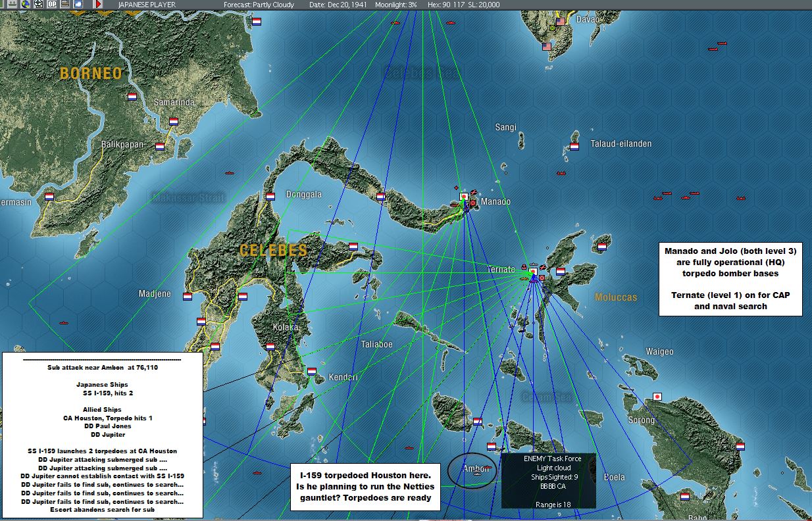This screenshot has width=812, height=521.
Task: Select the crosshair target toolbar icon
Action: tap(38, 4)
